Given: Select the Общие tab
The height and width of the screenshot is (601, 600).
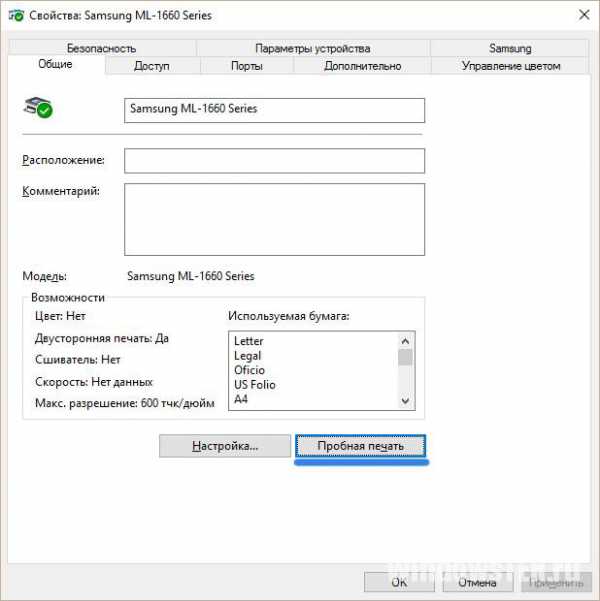Looking at the screenshot, I should coord(55,64).
